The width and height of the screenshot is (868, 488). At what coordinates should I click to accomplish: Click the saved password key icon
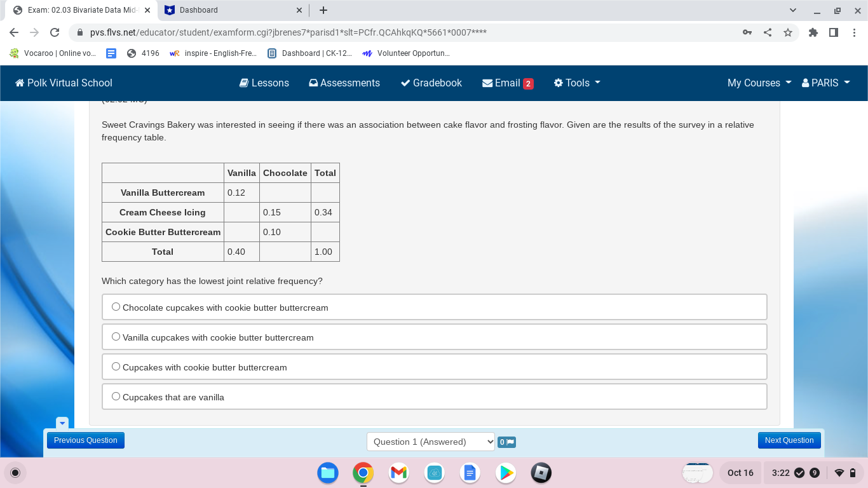747,32
